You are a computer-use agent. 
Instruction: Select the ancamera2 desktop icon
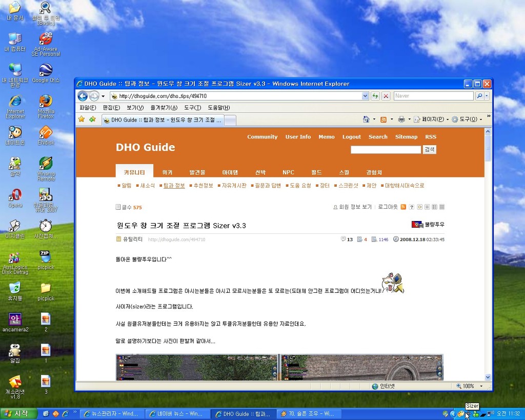point(15,322)
